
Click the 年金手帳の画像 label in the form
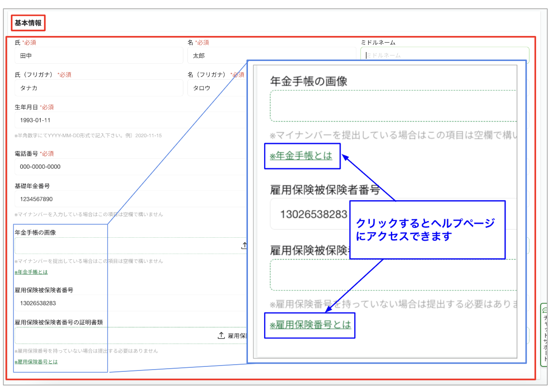click(35, 233)
